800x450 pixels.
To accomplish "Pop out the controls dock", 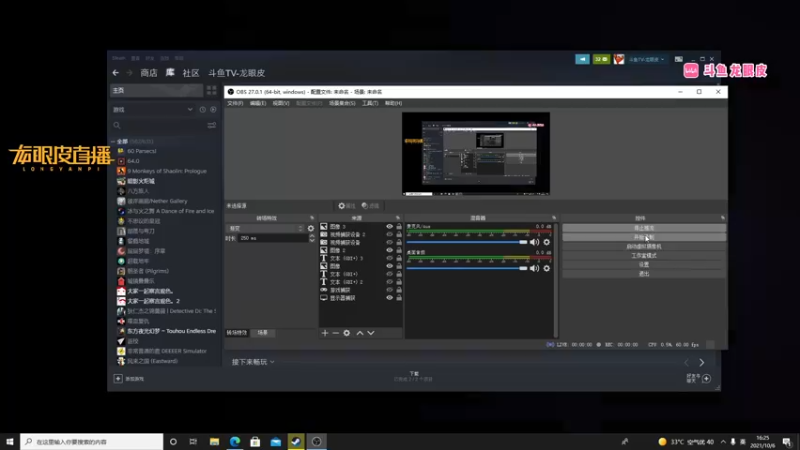I will [x=722, y=218].
